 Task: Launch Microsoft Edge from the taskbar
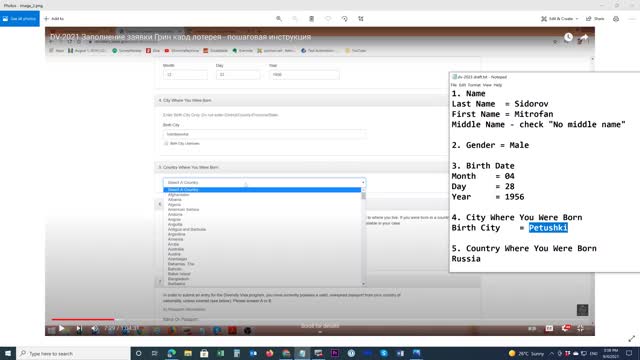[171, 353]
